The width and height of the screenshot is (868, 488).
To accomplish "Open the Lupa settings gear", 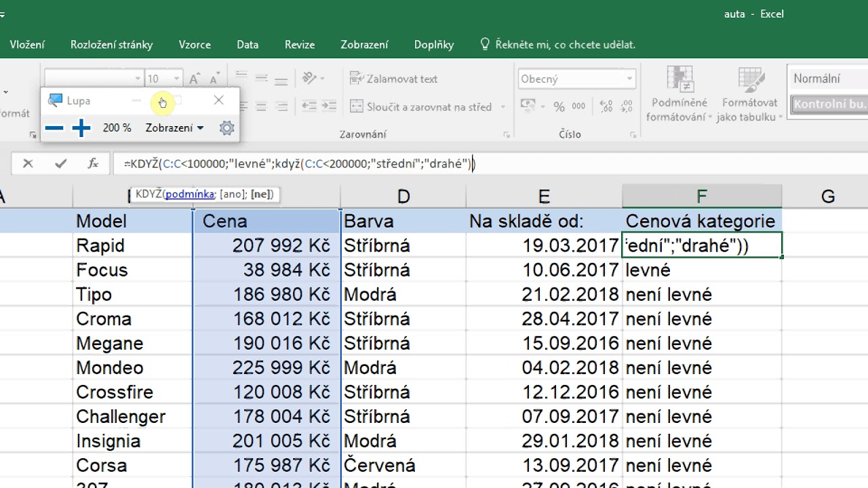I will [x=227, y=128].
